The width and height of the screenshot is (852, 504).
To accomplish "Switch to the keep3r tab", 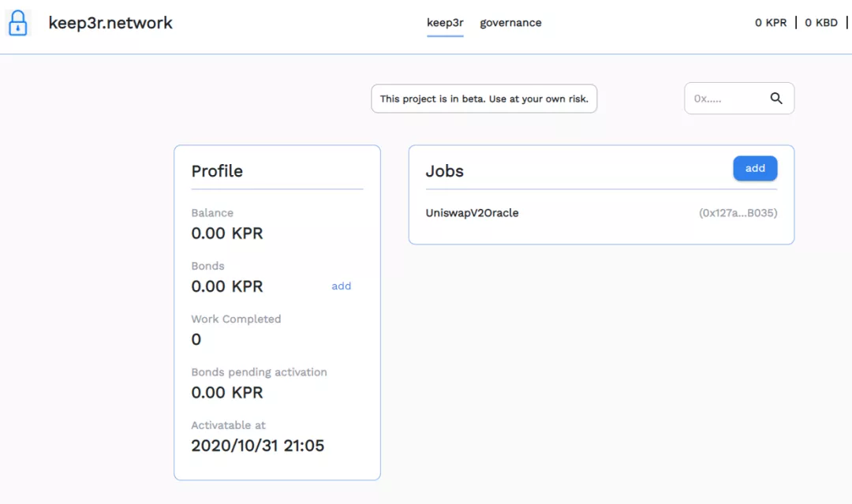I will point(445,23).
